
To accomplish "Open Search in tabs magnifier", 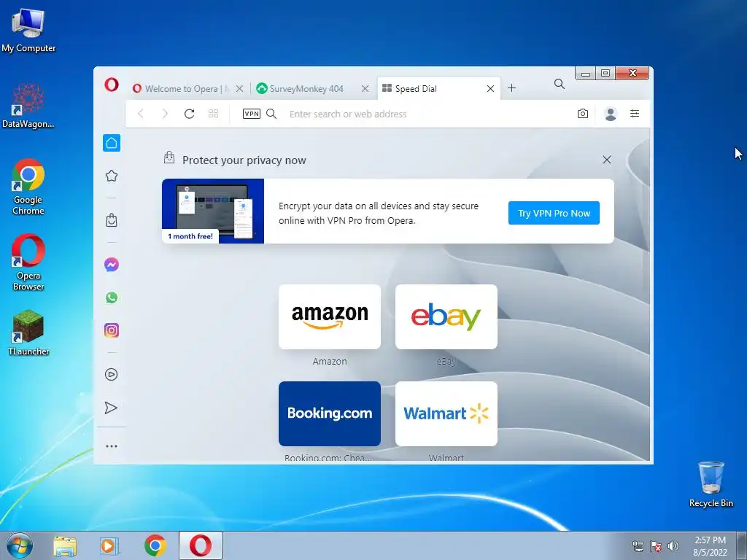I will (560, 85).
